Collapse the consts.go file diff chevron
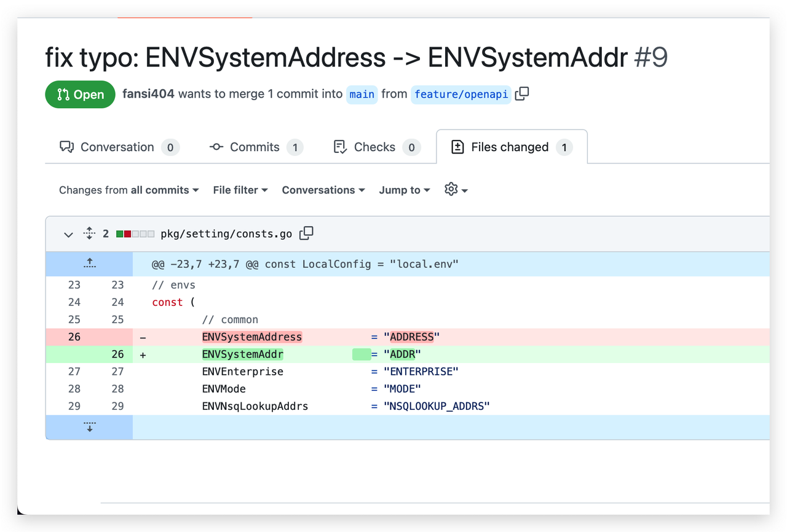Viewport: 787px width, 532px height. point(68,234)
